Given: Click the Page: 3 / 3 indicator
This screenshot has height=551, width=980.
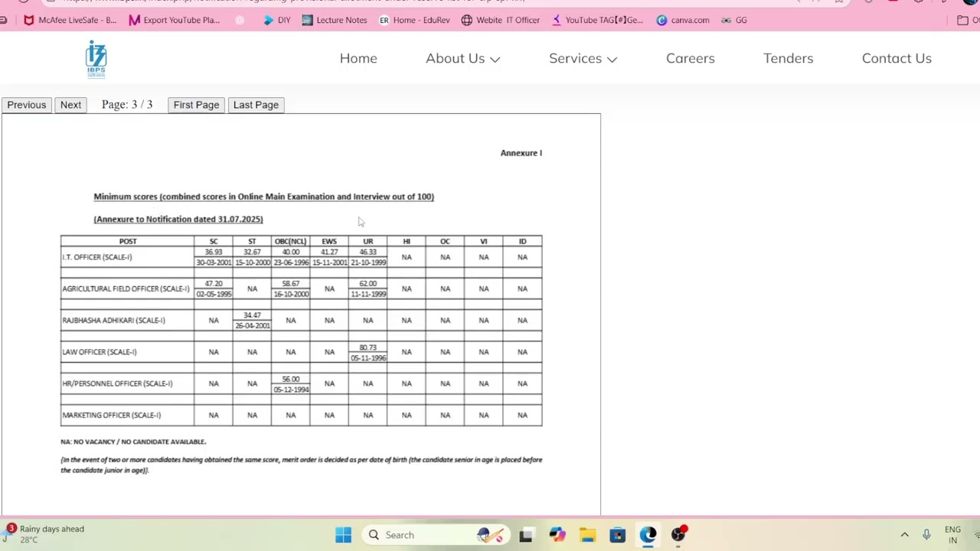Looking at the screenshot, I should [127, 105].
